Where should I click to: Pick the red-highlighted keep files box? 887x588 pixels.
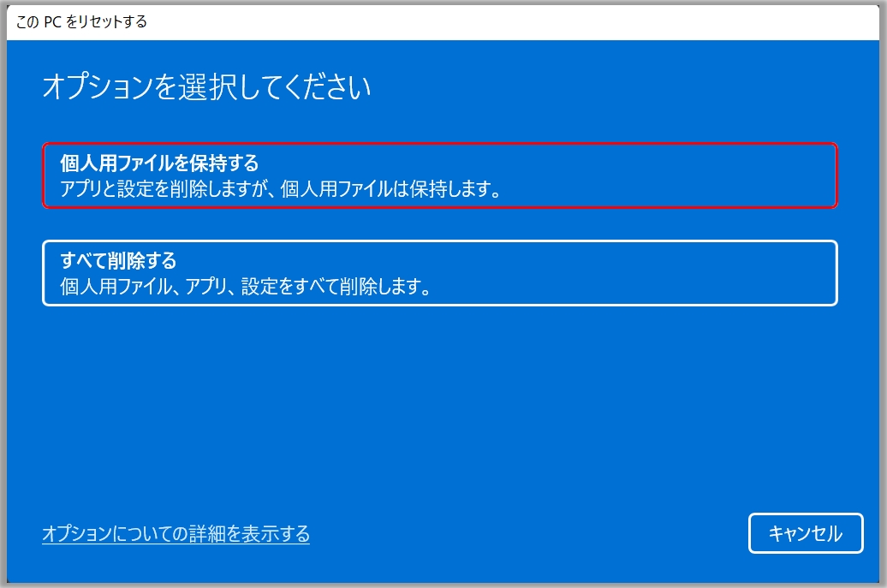439,175
